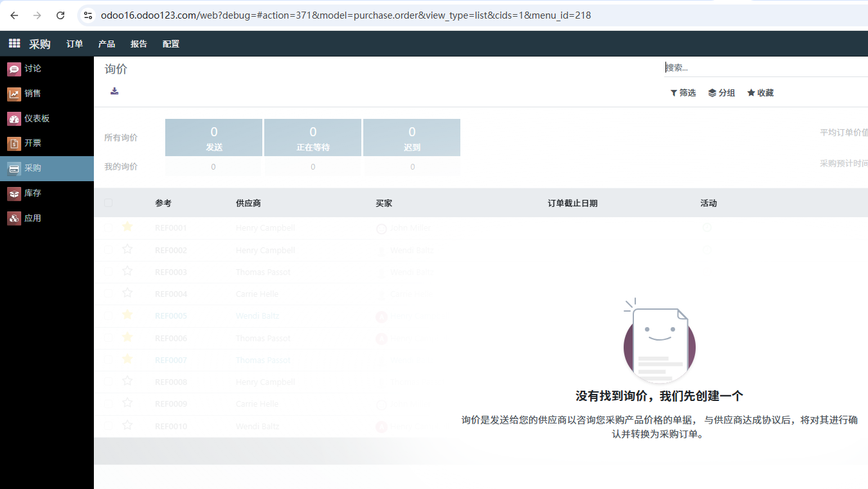
Task: Tick the select-all checkbox in header
Action: (108, 203)
